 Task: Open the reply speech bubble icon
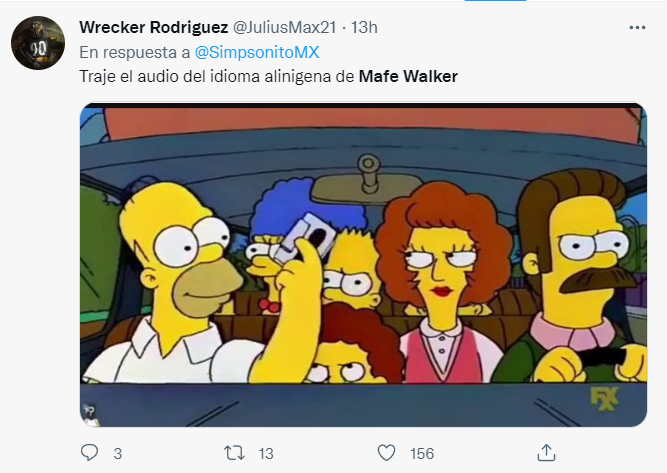click(x=89, y=453)
